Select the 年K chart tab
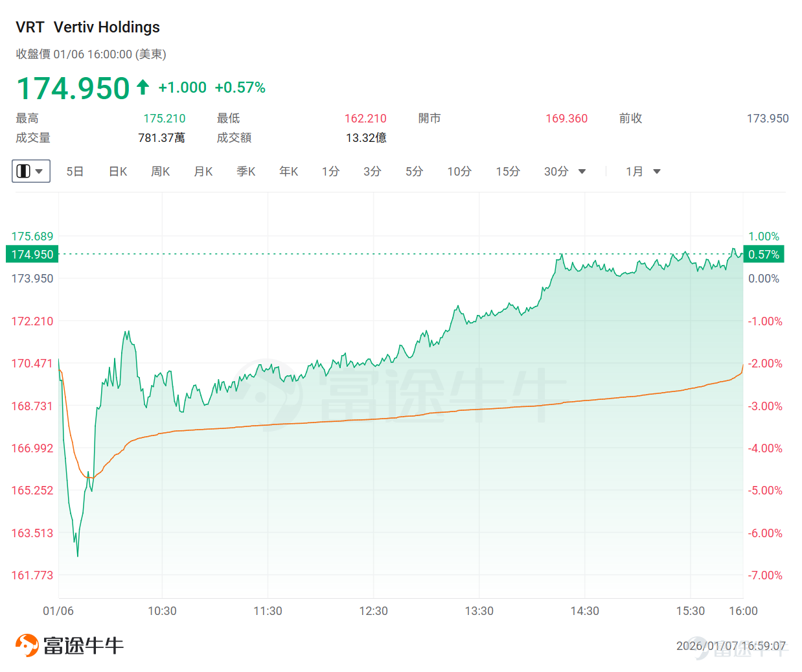 [x=289, y=172]
